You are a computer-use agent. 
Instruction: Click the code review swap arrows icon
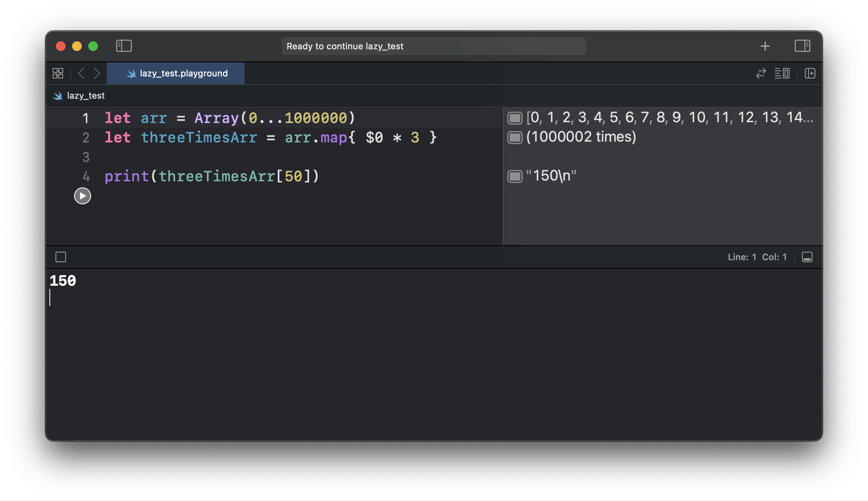click(761, 73)
